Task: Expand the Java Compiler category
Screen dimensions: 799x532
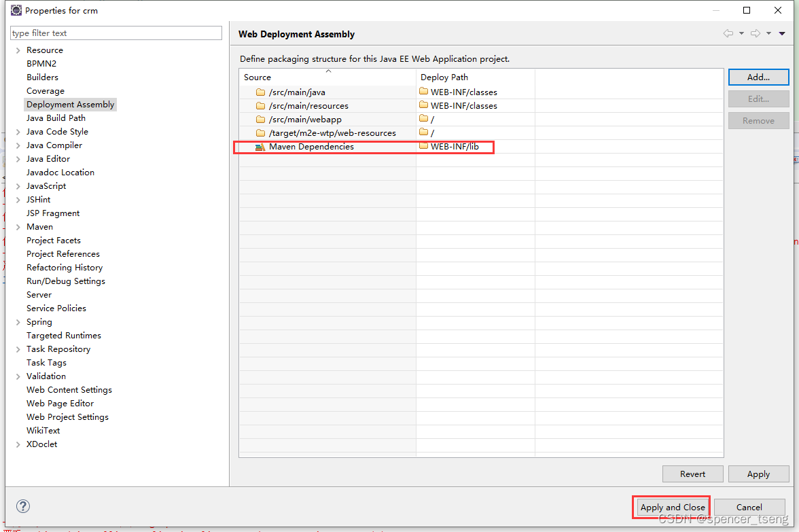Action: (x=17, y=145)
